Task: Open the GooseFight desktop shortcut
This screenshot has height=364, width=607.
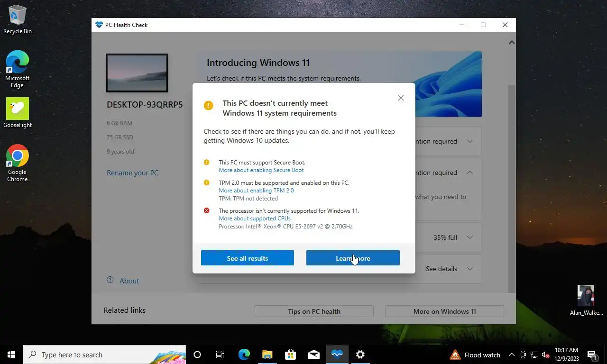Action: click(x=18, y=113)
